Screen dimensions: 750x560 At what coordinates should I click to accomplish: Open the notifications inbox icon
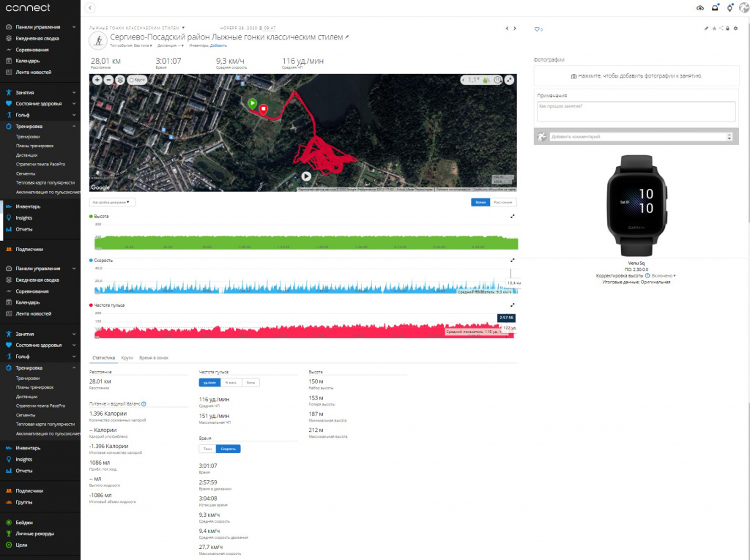715,7
